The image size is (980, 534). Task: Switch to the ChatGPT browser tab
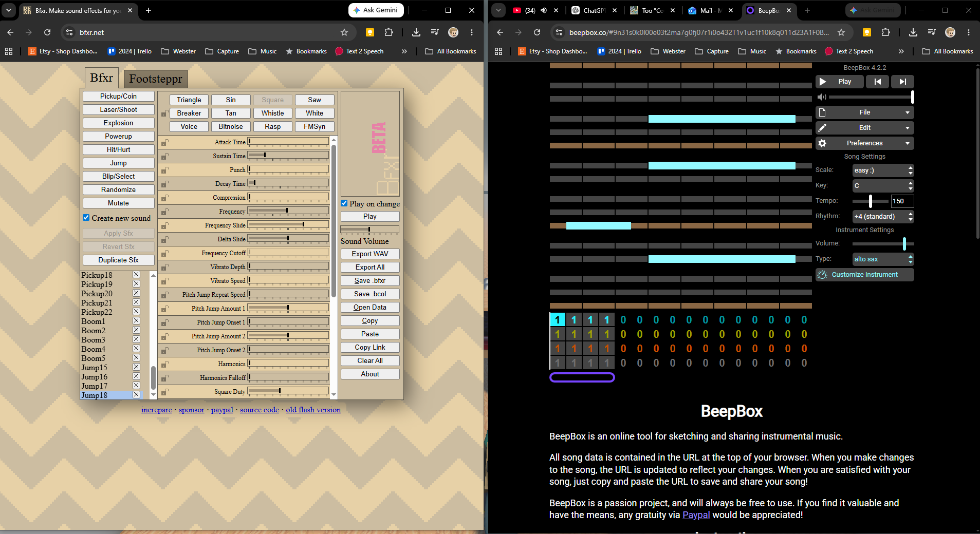tap(594, 10)
